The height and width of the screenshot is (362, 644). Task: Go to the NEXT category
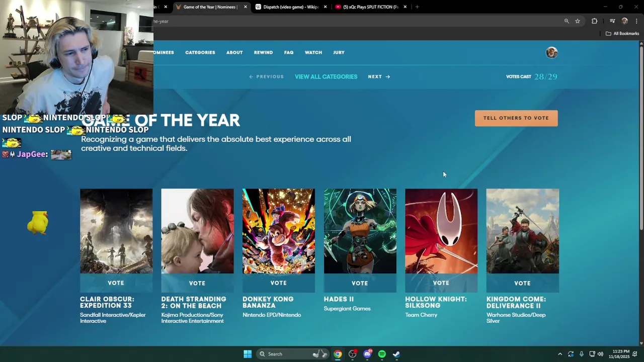coord(379,77)
